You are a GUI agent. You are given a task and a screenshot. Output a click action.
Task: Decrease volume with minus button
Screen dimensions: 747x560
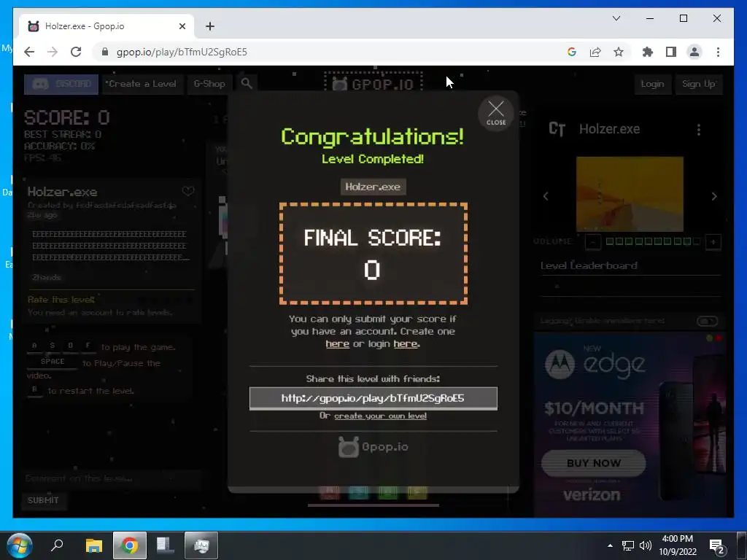[x=592, y=242]
